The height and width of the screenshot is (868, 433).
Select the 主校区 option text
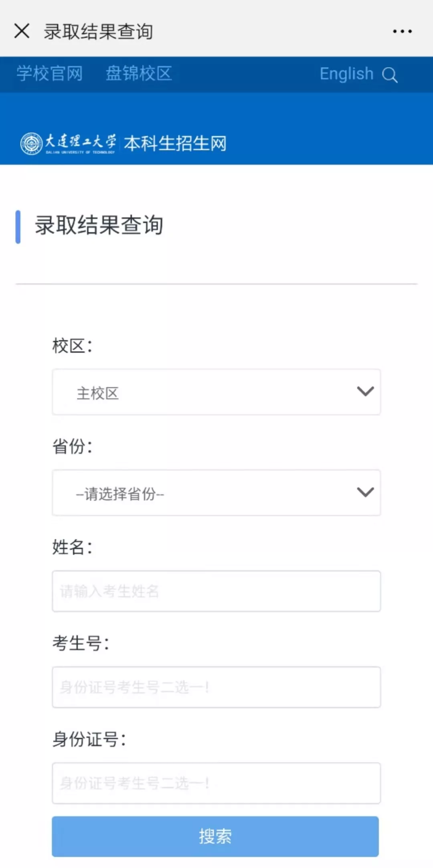[97, 393]
